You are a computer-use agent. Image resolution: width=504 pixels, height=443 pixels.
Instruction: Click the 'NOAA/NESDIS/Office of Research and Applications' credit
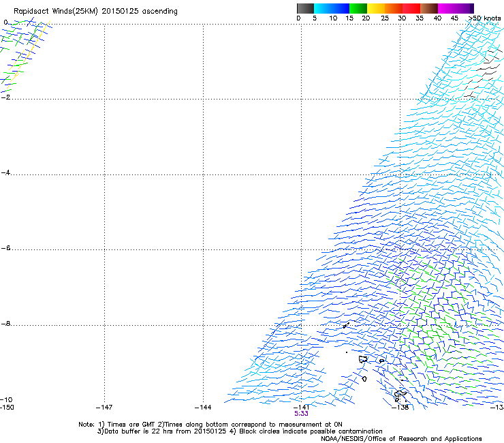(x=401, y=439)
